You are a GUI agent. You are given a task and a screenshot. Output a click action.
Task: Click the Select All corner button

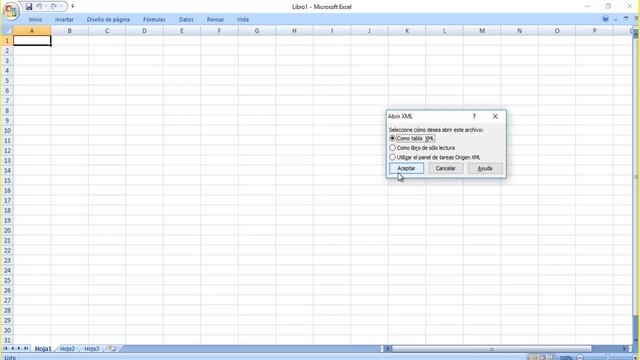[x=7, y=31]
